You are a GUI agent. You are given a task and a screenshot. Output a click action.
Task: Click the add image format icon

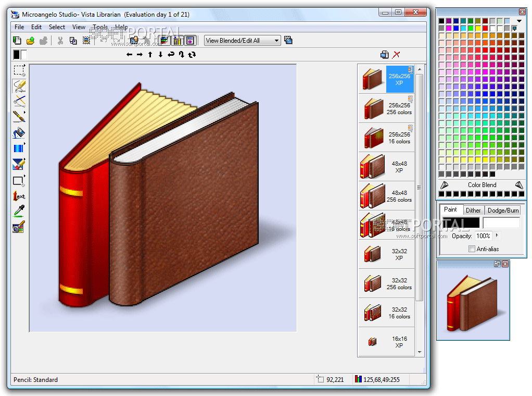coord(384,54)
